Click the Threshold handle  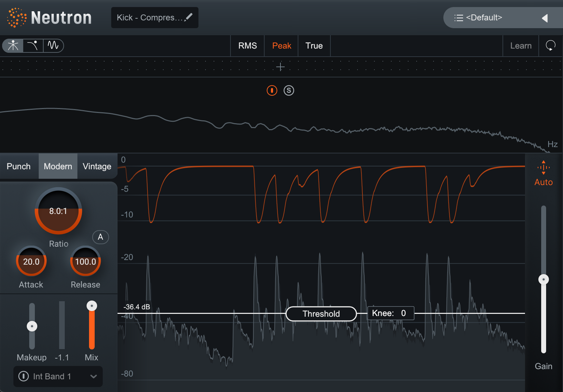321,314
